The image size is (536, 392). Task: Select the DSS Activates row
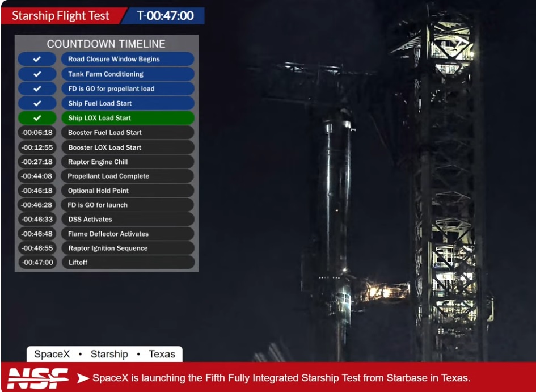(128, 220)
